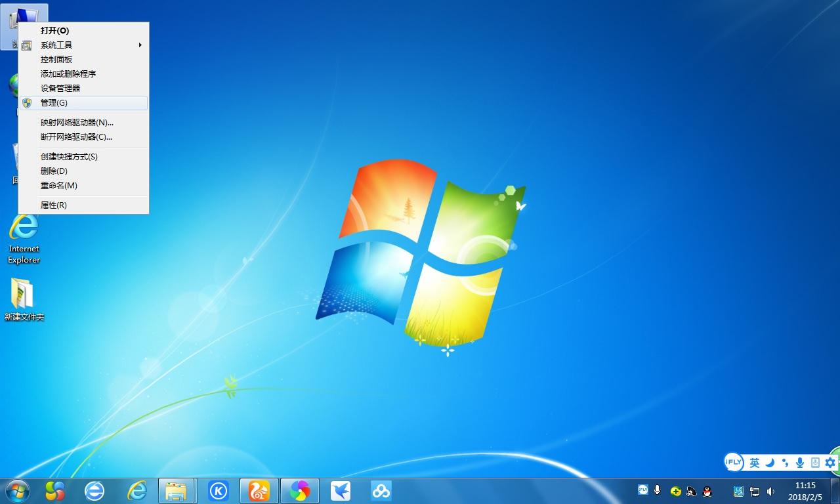Screen dimensions: 840x504
Task: Select 断开网络驱动器(C)... menu entry
Action: 83,137
